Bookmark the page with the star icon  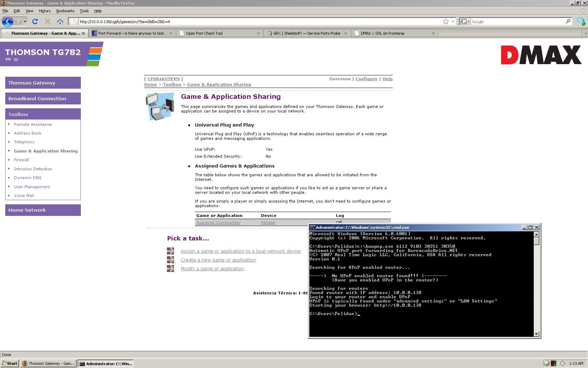[446, 21]
